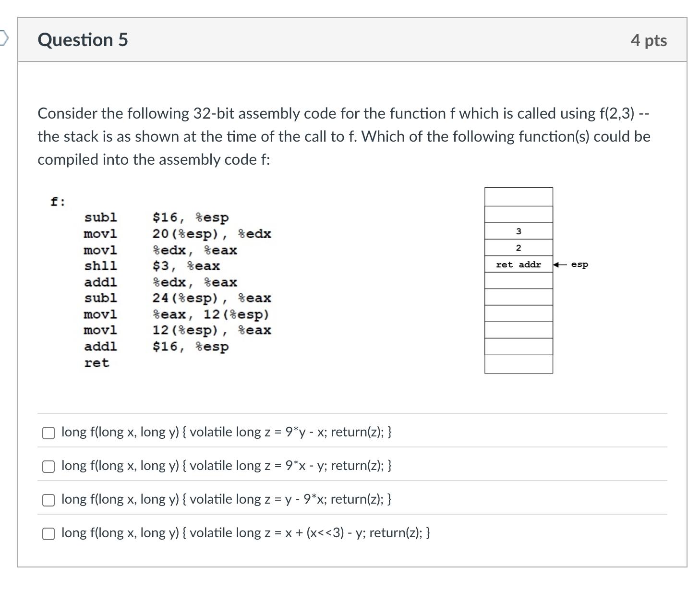The image size is (700, 603).
Task: Check the answer option with z = 9*x - y
Action: click(48, 466)
